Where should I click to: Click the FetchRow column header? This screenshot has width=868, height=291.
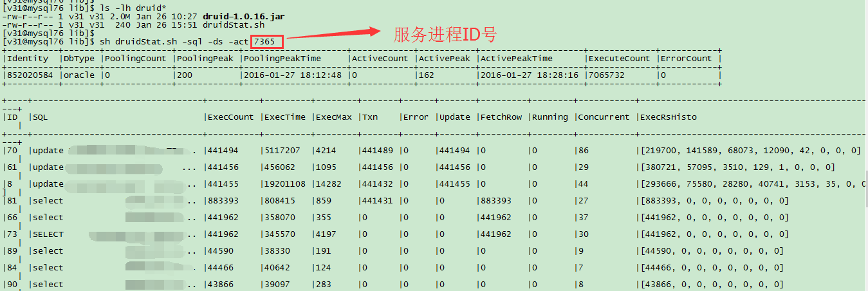pyautogui.click(x=501, y=117)
